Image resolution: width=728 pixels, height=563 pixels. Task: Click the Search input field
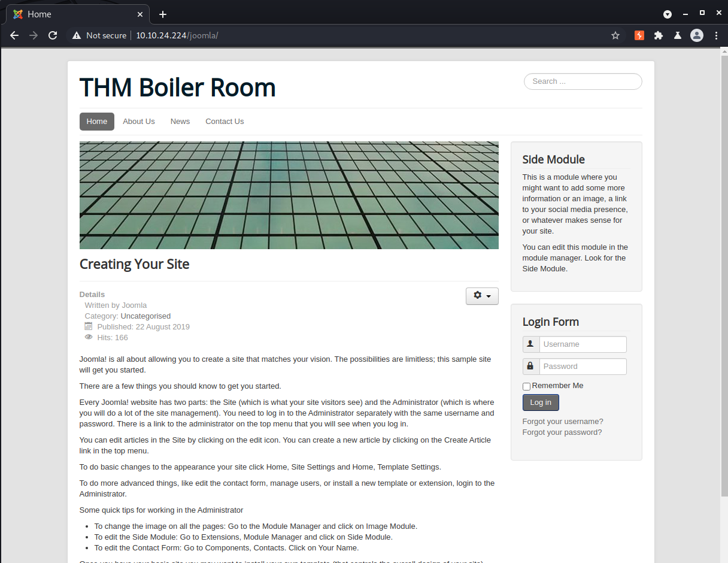pyautogui.click(x=583, y=81)
